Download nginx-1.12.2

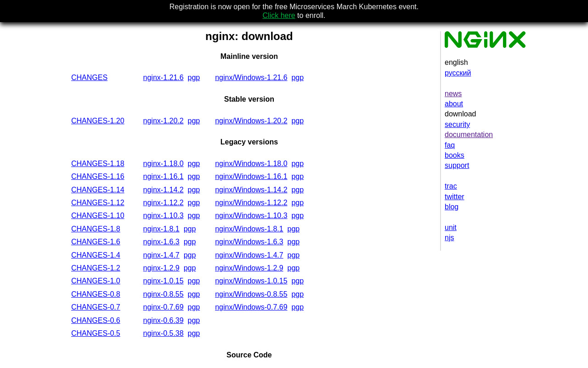[163, 203]
